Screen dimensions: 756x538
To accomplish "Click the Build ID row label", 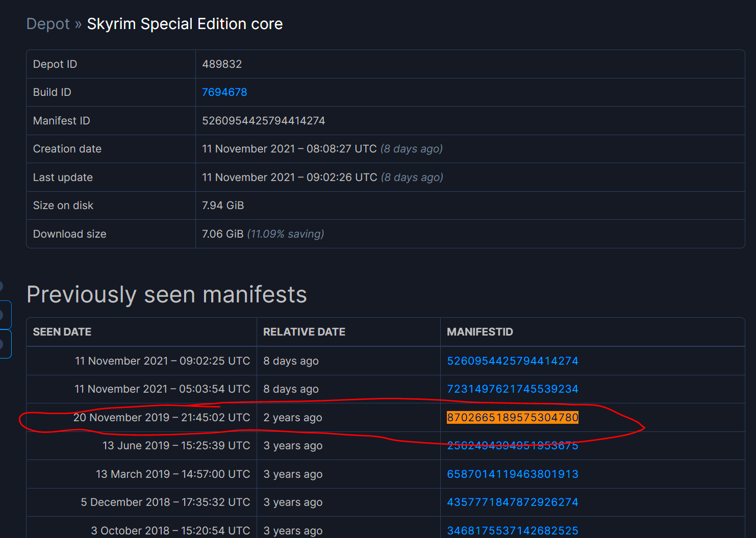I will pos(52,92).
